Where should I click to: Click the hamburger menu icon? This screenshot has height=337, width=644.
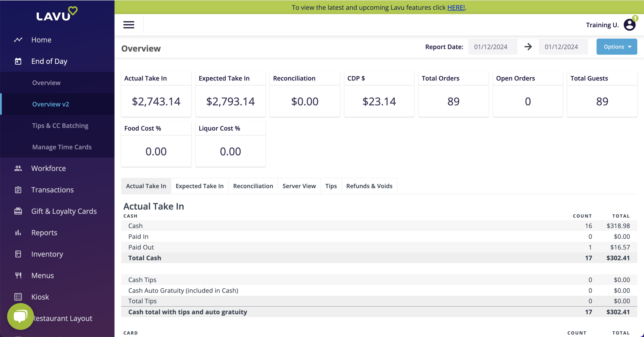[x=129, y=25]
